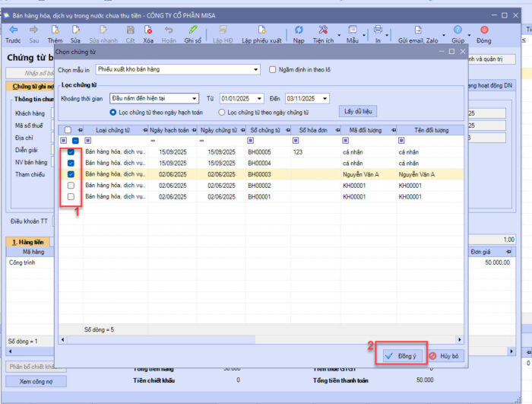Viewport: 532px width, 404px height.
Task: Open the Chọn mẫu in dropdown
Action: tap(256, 69)
